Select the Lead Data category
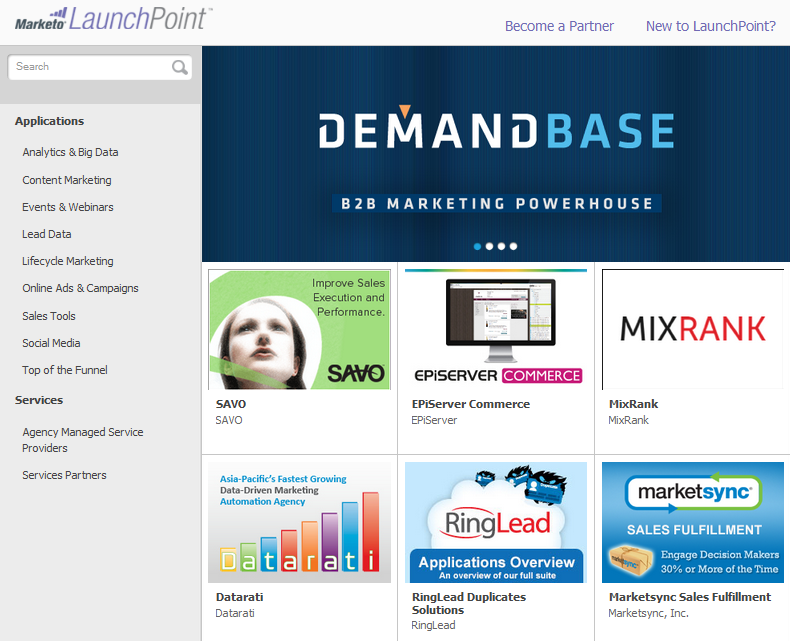The height and width of the screenshot is (641, 790). (46, 234)
